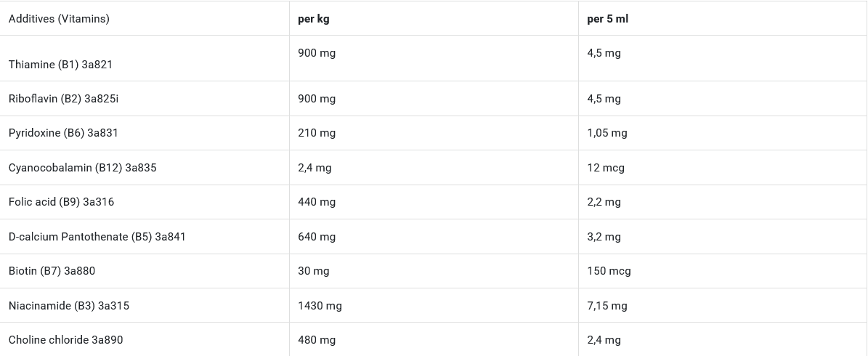868x356 pixels.
Task: Click D-calcium Pantothenate (B5) 3a841 label
Action: pyautogui.click(x=97, y=237)
